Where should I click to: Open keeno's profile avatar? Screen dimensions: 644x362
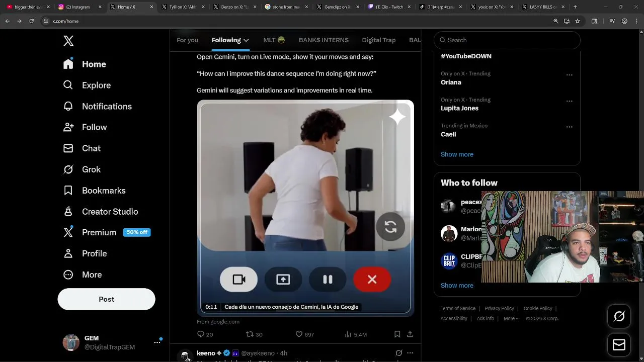(186, 355)
